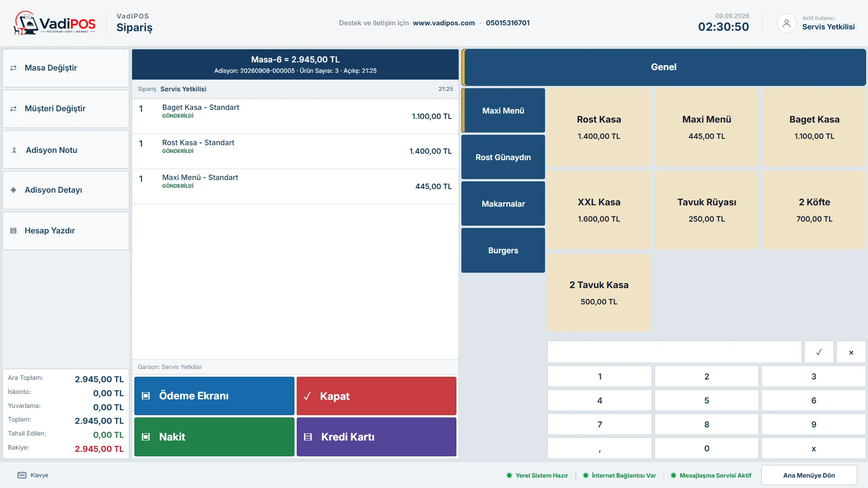This screenshot has height=488, width=868.
Task: Click the Masa Değiştir swap icon
Action: click(x=14, y=68)
